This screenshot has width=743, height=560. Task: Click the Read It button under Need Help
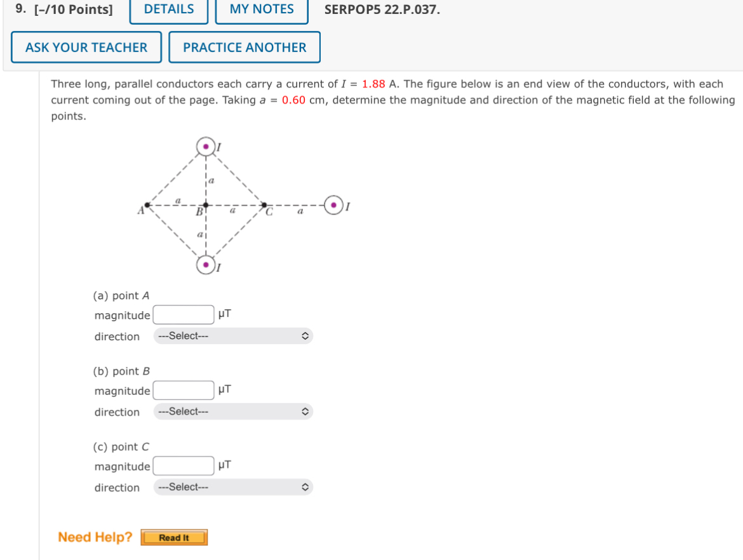coord(173,537)
